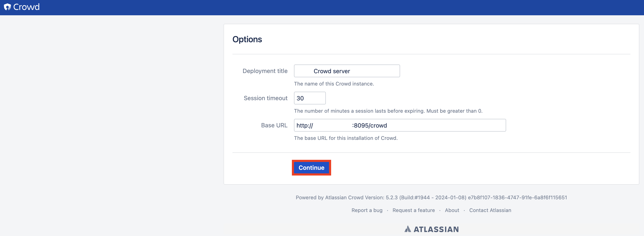Click the base URL installation help text
Screen dimensions: 644x236
point(346,138)
